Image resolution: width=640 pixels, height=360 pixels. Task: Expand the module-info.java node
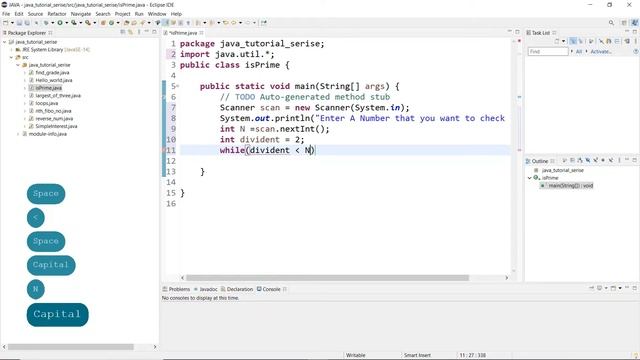coord(18,134)
